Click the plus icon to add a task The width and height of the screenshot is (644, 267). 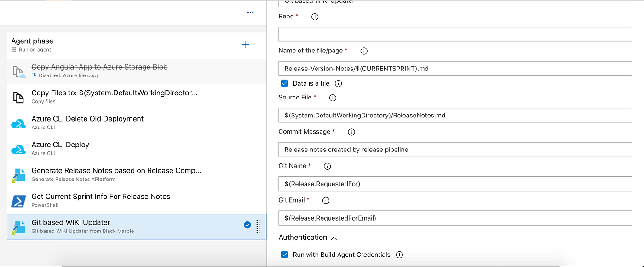point(246,45)
